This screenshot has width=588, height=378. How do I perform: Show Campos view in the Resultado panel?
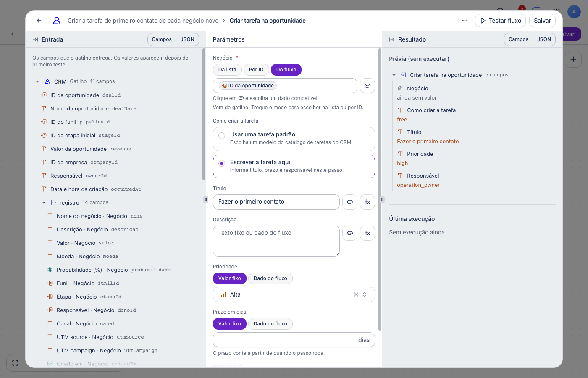pyautogui.click(x=518, y=39)
